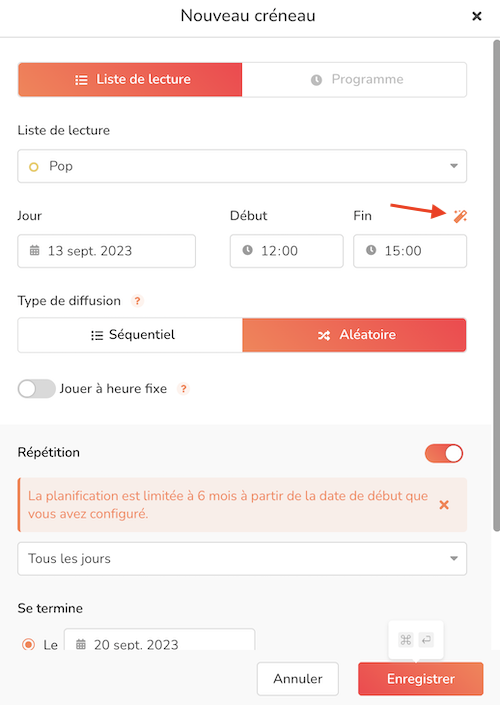Choose Séquentiel diffusion type
This screenshot has height=705, width=500.
130,335
